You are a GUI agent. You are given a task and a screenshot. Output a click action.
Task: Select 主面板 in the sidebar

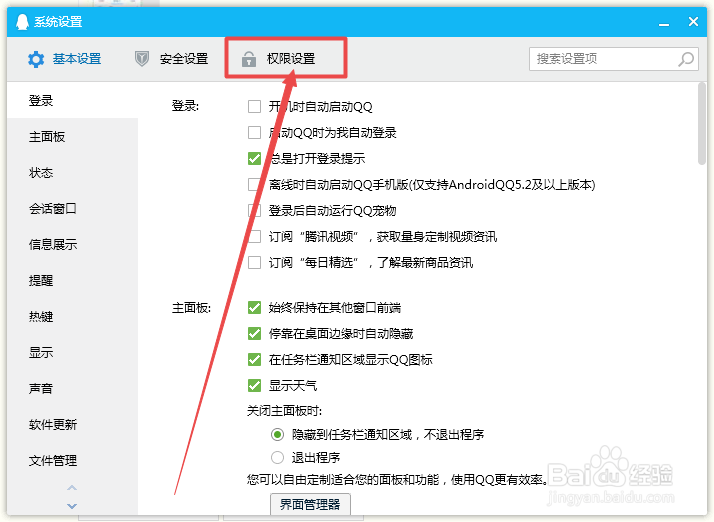click(72, 137)
